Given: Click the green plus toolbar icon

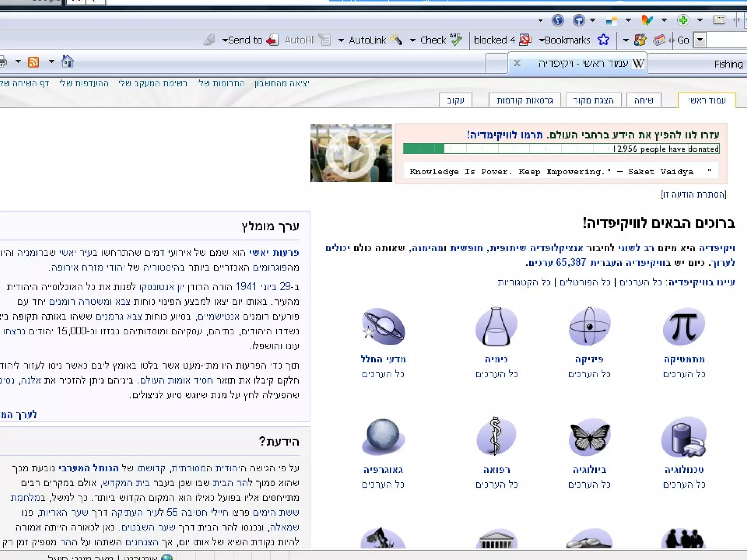Looking at the screenshot, I should tap(683, 20).
